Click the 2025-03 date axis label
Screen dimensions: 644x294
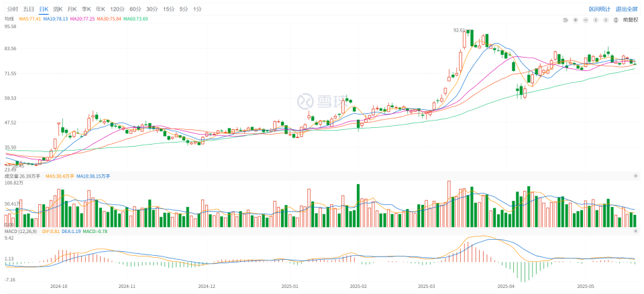[x=425, y=286]
